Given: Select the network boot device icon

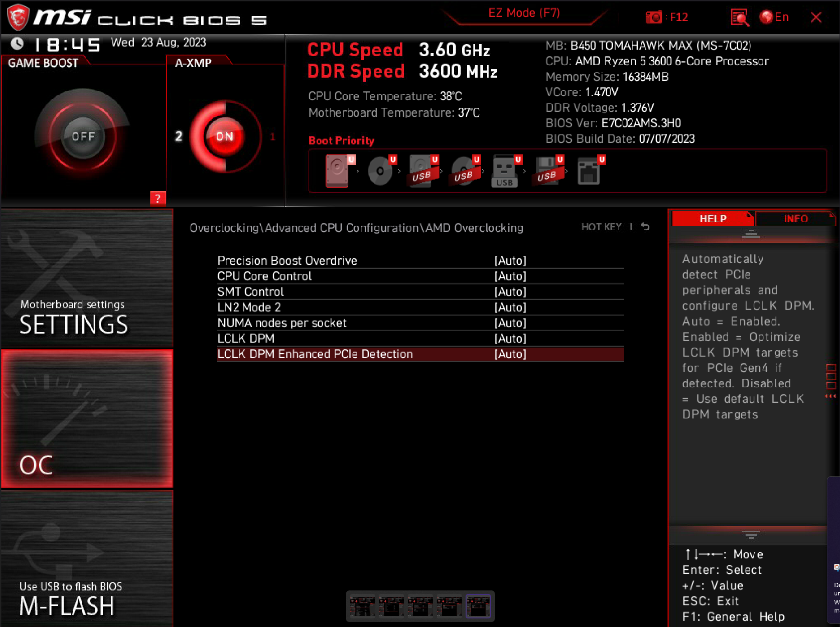Looking at the screenshot, I should tap(590, 171).
